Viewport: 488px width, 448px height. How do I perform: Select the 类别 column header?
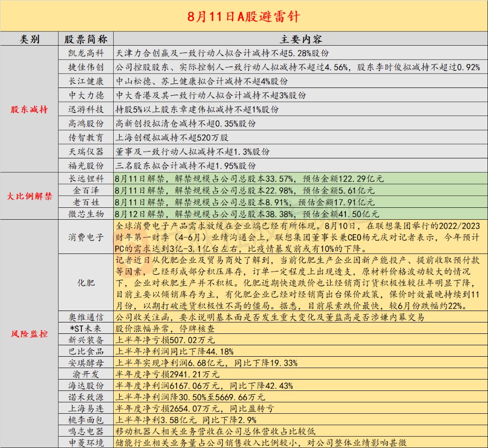[29, 39]
